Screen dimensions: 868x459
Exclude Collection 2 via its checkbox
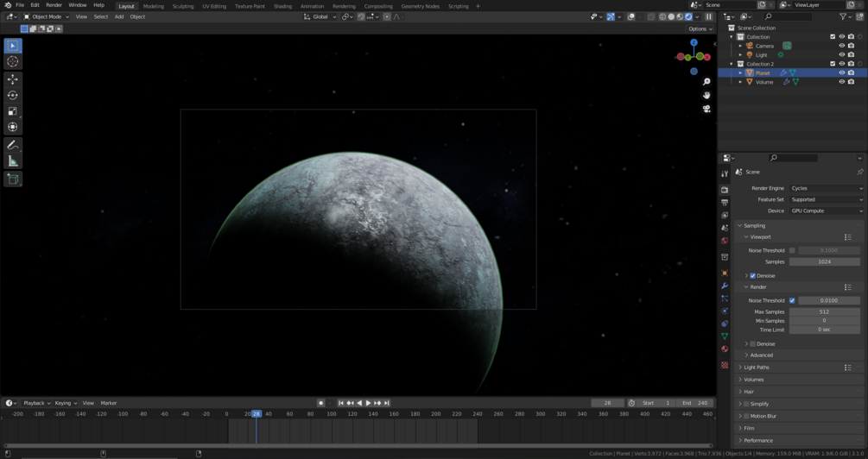pos(833,64)
